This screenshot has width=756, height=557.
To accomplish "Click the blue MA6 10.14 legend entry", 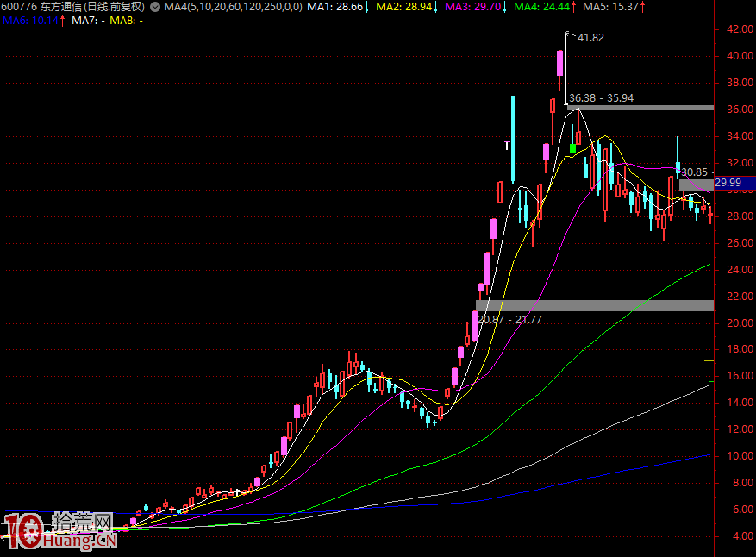I will pyautogui.click(x=34, y=19).
